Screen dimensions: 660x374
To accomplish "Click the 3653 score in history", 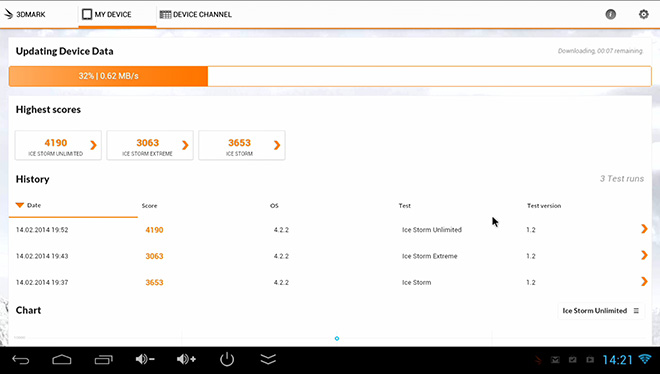I will click(154, 282).
